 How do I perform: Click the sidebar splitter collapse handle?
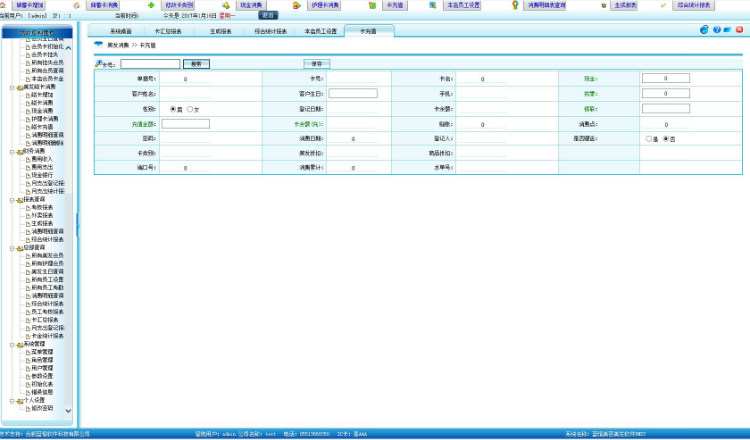click(x=77, y=225)
